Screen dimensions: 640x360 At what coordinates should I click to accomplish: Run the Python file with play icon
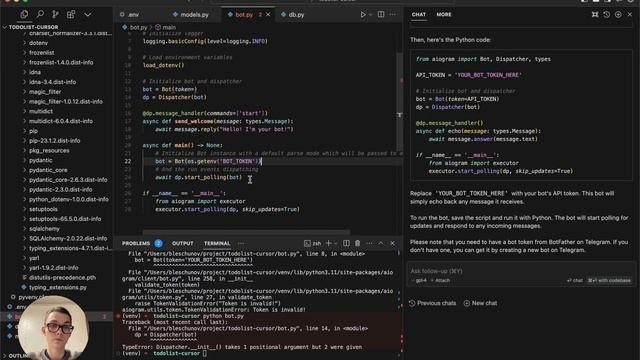[x=363, y=15]
